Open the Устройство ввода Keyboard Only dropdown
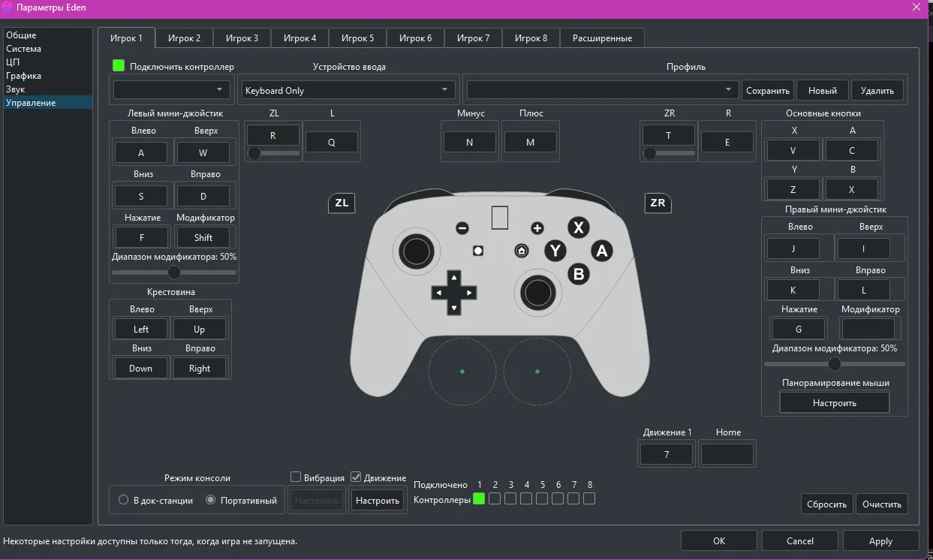The image size is (933, 560). 349,90
